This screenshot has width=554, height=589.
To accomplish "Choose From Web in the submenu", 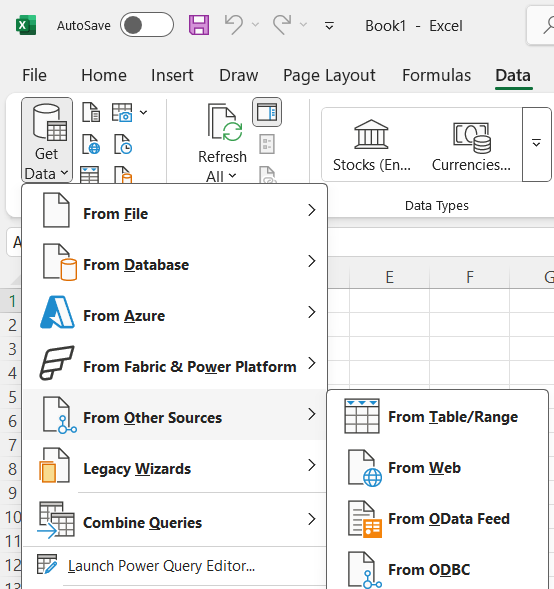I will tap(438, 468).
